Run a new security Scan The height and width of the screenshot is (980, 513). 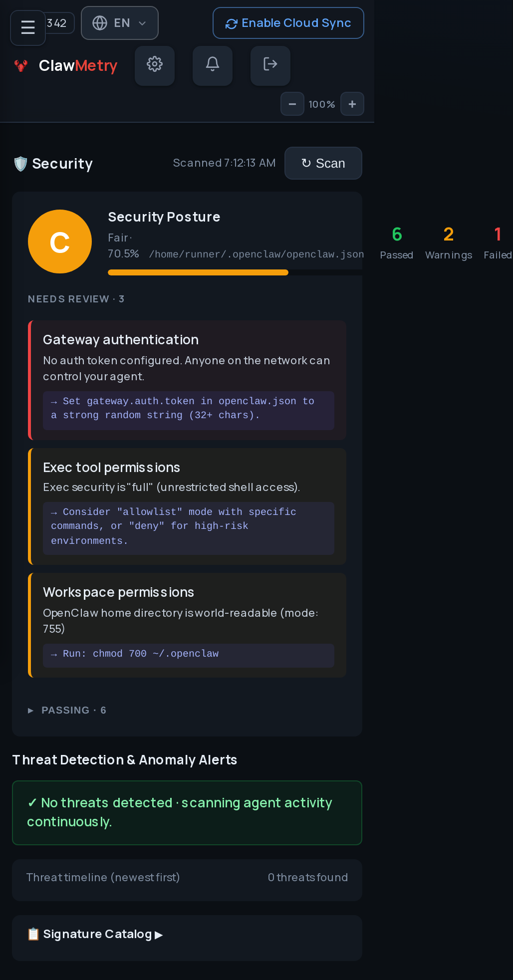pos(323,163)
